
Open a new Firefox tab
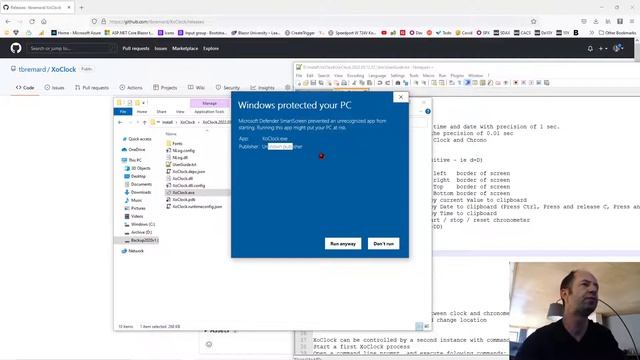click(x=81, y=7)
